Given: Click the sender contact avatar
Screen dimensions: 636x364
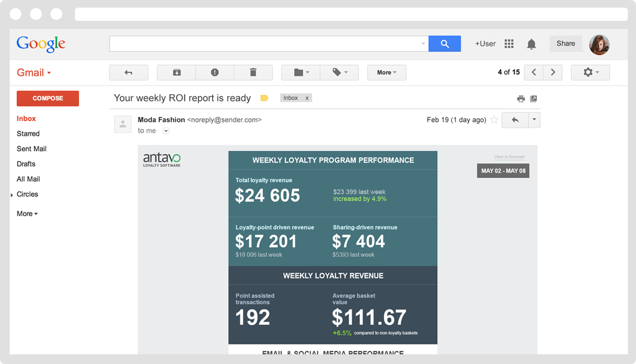Looking at the screenshot, I should tap(123, 124).
